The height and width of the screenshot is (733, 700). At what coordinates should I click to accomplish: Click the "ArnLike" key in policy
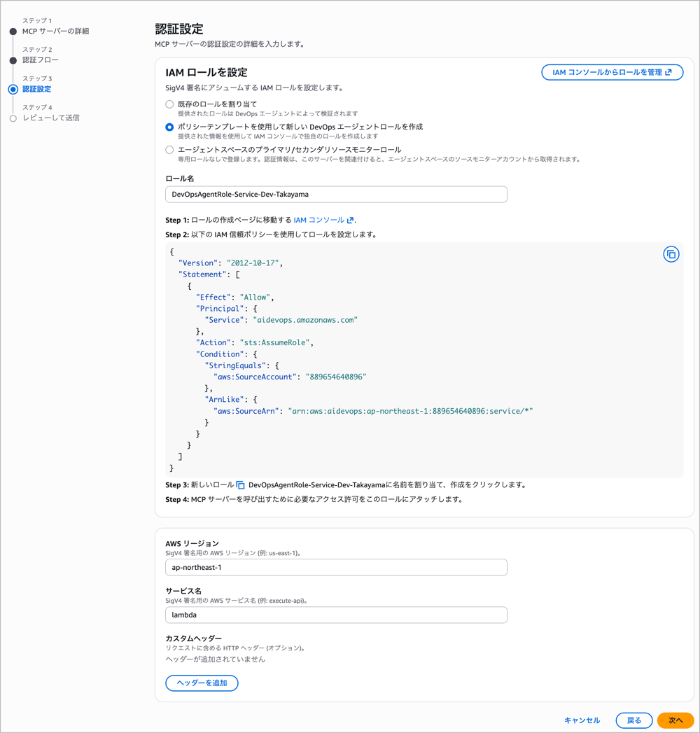[224, 400]
